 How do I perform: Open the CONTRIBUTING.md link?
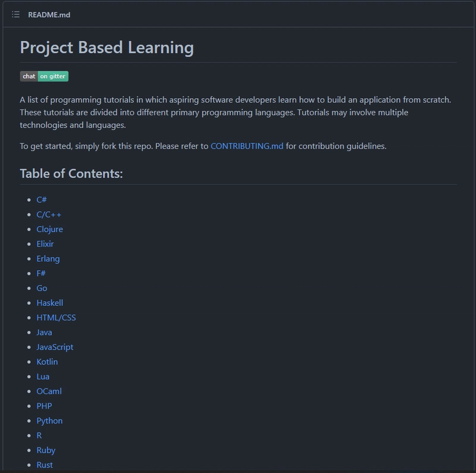247,146
